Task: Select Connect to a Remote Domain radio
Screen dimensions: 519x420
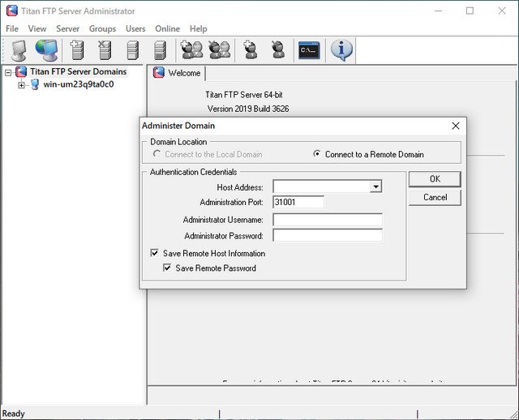Action: [317, 154]
